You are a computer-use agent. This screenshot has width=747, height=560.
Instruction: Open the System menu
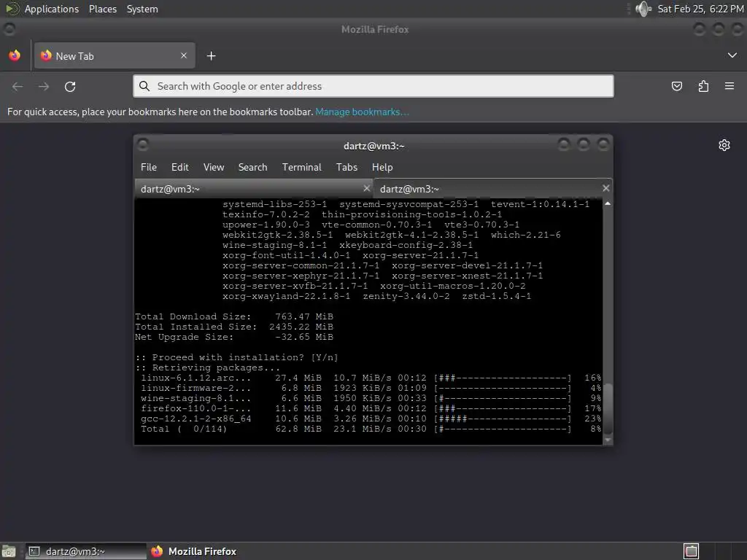(142, 9)
